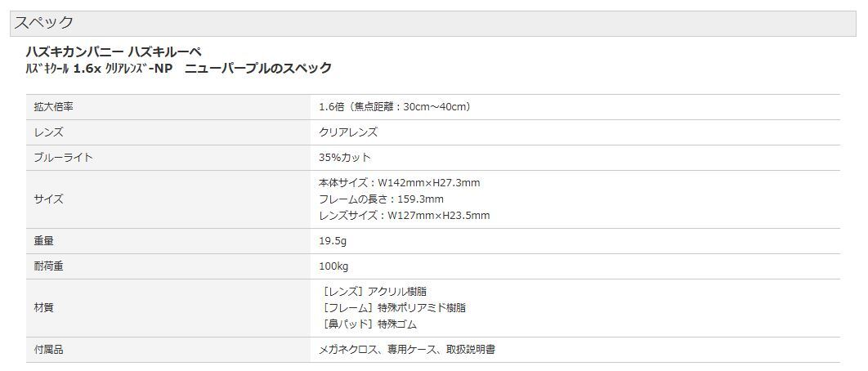Select the レンズ row label
Viewport: 868px width, 371px height.
coord(48,132)
